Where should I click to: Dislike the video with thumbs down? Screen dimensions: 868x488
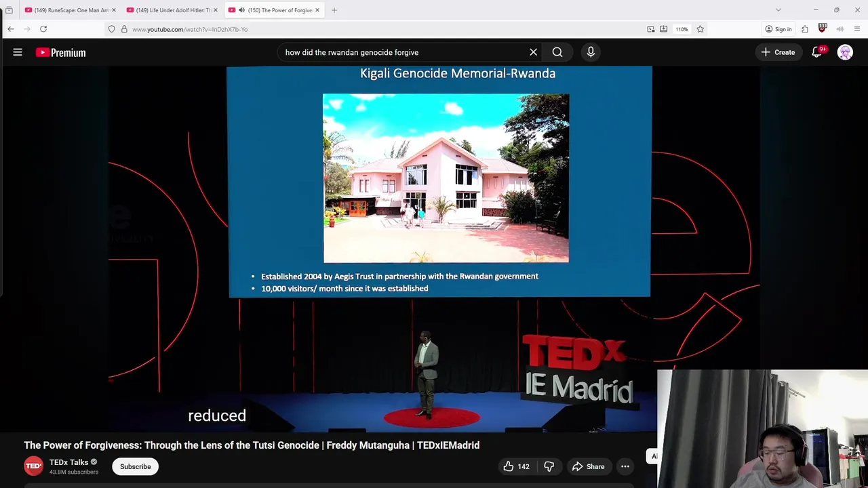coord(549,466)
